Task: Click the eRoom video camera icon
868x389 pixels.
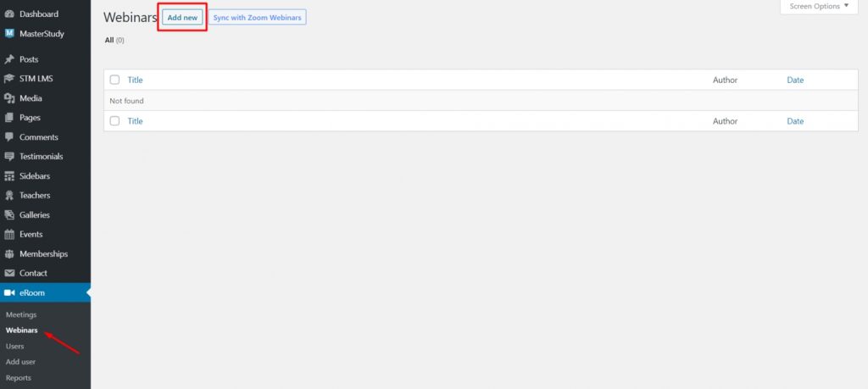Action: 9,293
